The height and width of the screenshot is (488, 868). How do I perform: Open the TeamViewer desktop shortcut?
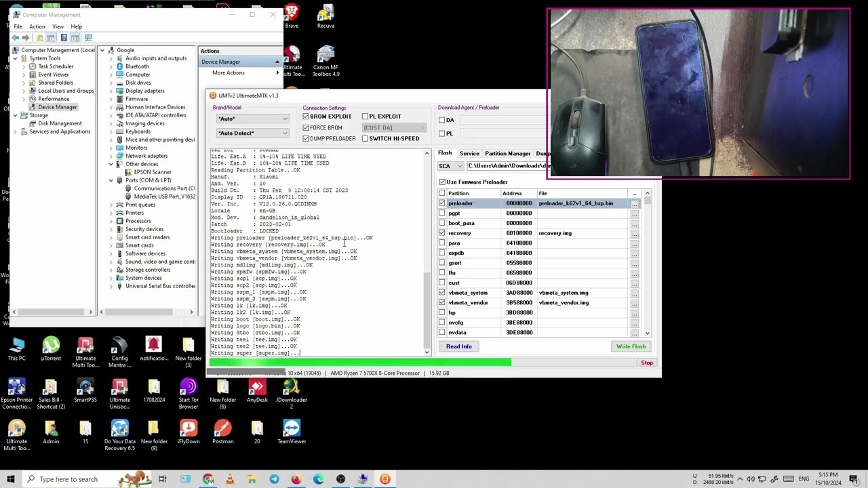[x=292, y=432]
